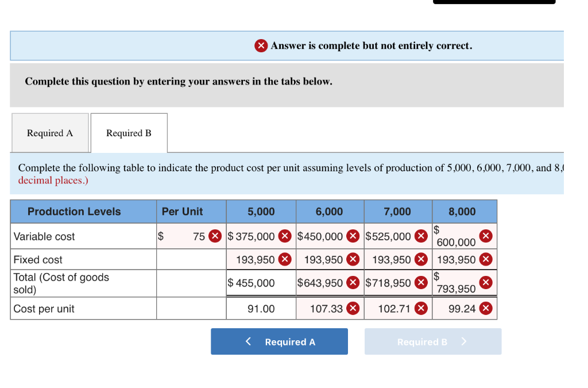Click the 8,000 column header
This screenshot has width=588, height=388.
click(x=465, y=212)
